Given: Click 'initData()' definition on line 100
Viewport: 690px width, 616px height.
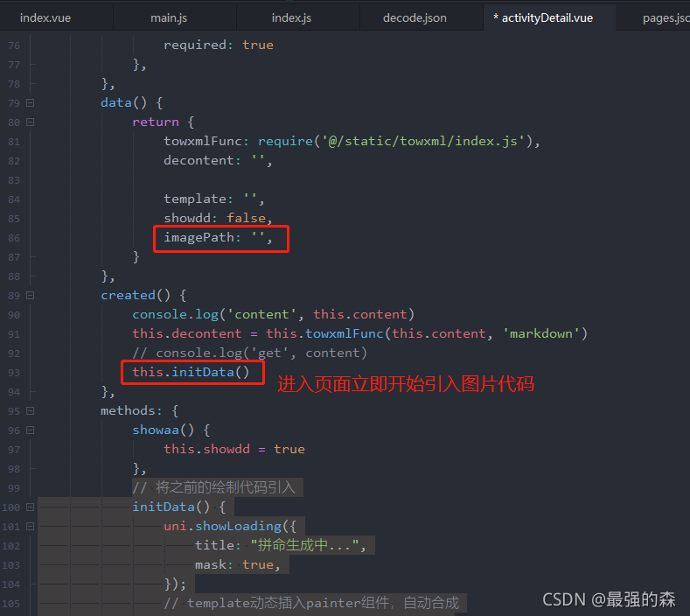Looking at the screenshot, I should 171,507.
